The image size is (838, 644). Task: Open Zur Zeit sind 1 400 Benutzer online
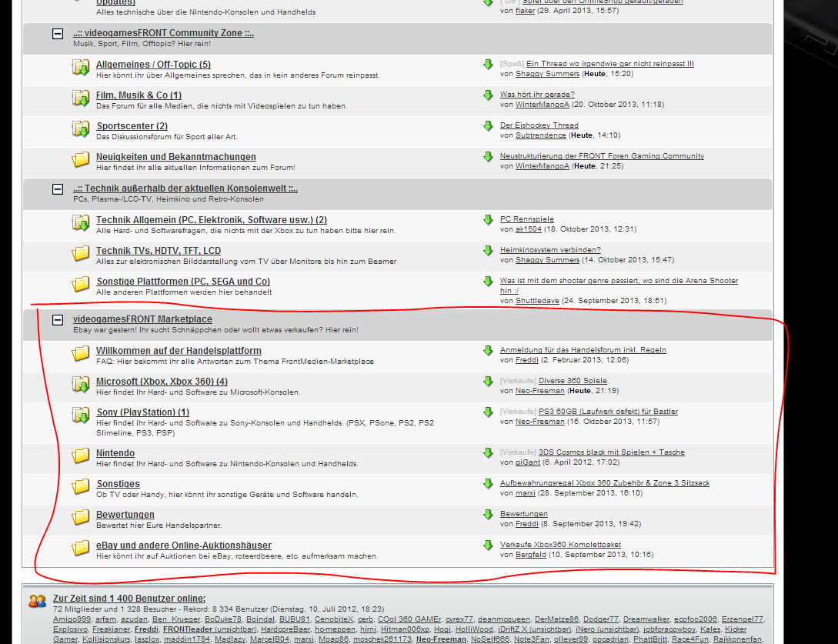coord(129,599)
